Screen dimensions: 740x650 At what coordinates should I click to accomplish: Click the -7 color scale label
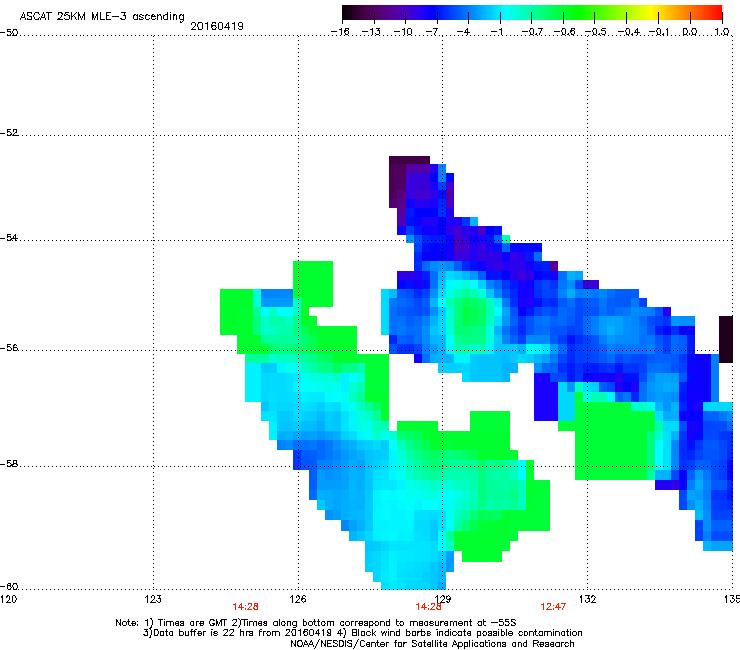point(433,32)
